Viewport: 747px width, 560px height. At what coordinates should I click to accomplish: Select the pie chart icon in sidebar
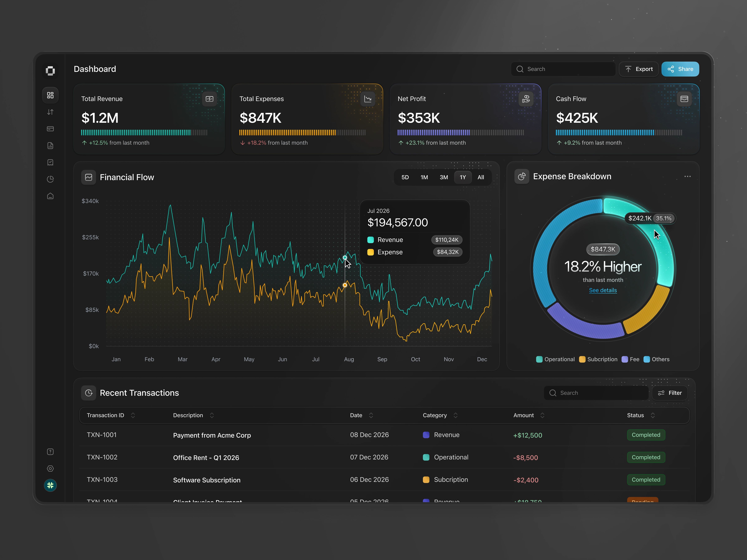(x=50, y=179)
